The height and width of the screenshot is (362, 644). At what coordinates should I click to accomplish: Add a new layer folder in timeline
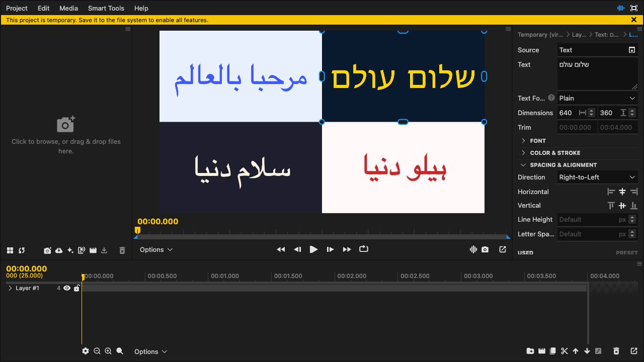[x=530, y=351]
